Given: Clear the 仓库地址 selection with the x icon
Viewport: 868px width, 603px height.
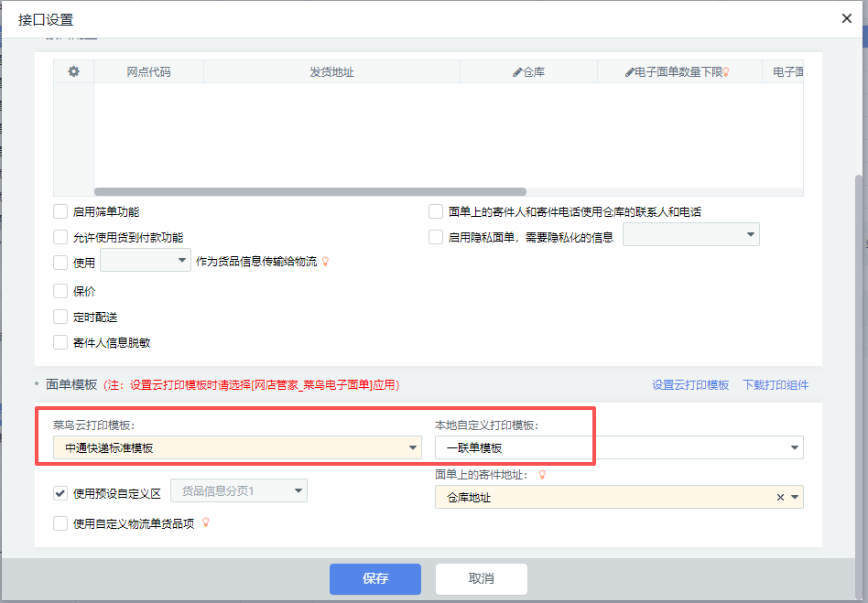Looking at the screenshot, I should (780, 498).
